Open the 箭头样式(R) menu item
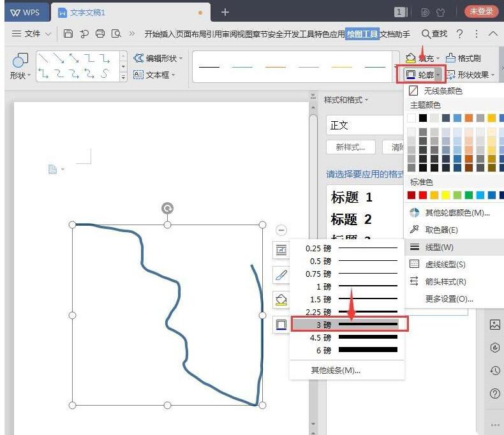The height and width of the screenshot is (435, 504). click(x=454, y=282)
